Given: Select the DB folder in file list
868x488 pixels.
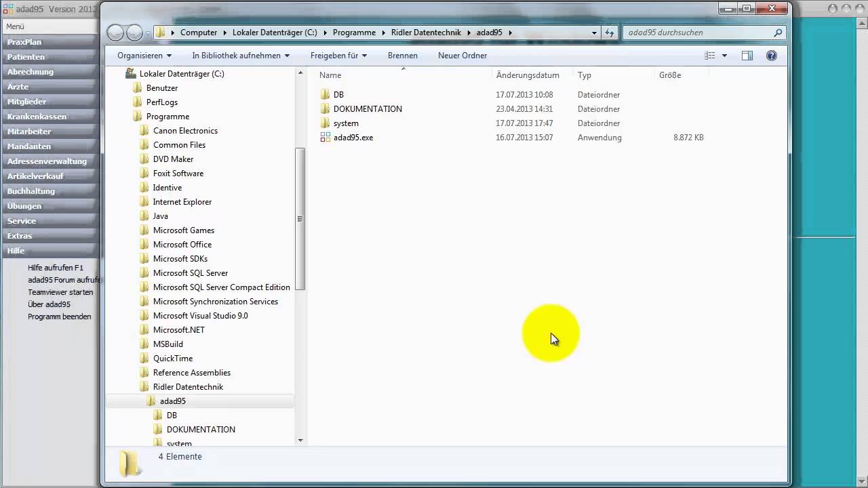Looking at the screenshot, I should pyautogui.click(x=338, y=95).
